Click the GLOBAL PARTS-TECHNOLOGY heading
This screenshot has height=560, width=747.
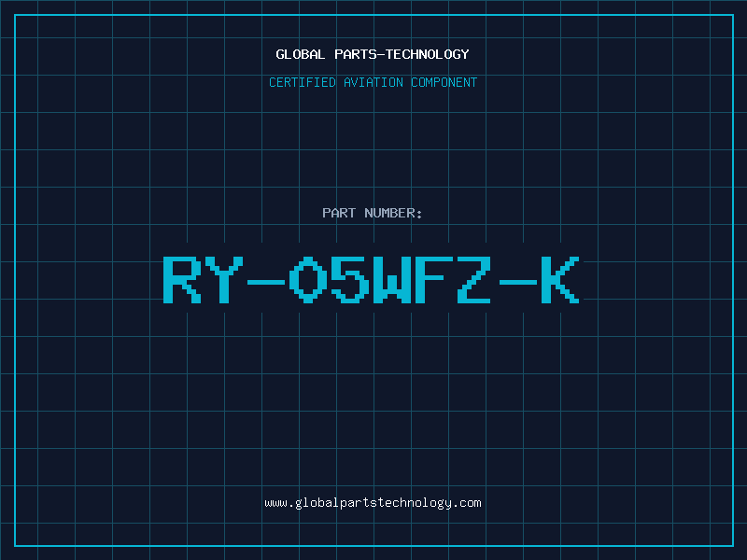tap(373, 54)
